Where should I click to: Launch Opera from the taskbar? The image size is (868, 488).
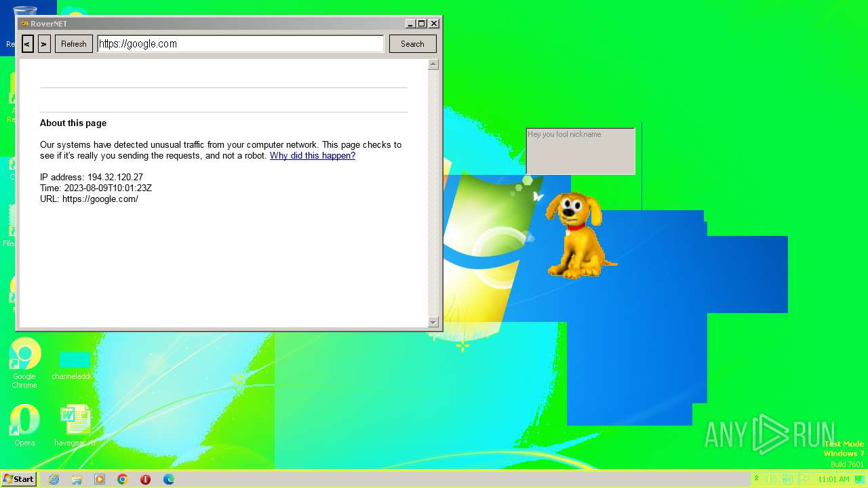(146, 479)
